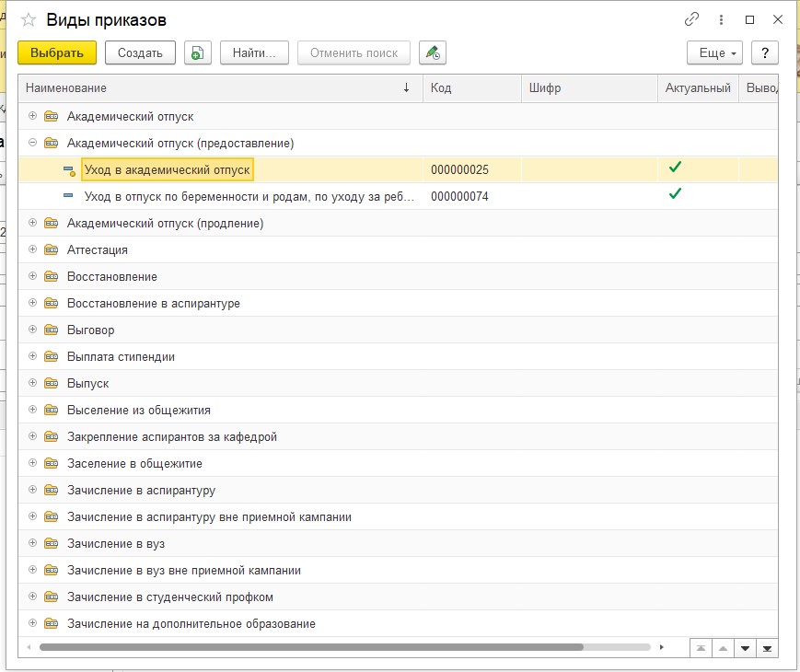This screenshot has height=672, width=800.
Task: Expand Восстановление в аспирантуре group
Action: point(32,303)
